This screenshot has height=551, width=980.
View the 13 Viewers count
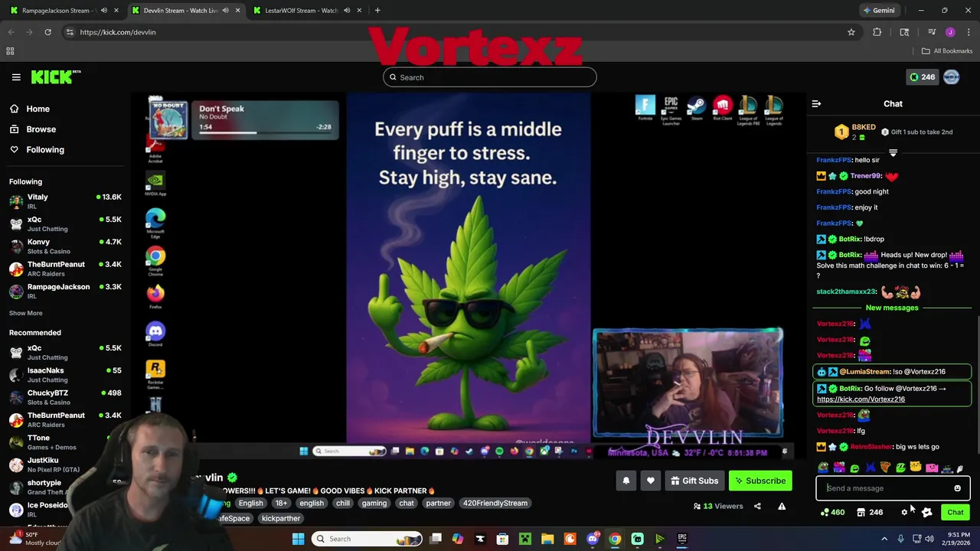coord(718,506)
